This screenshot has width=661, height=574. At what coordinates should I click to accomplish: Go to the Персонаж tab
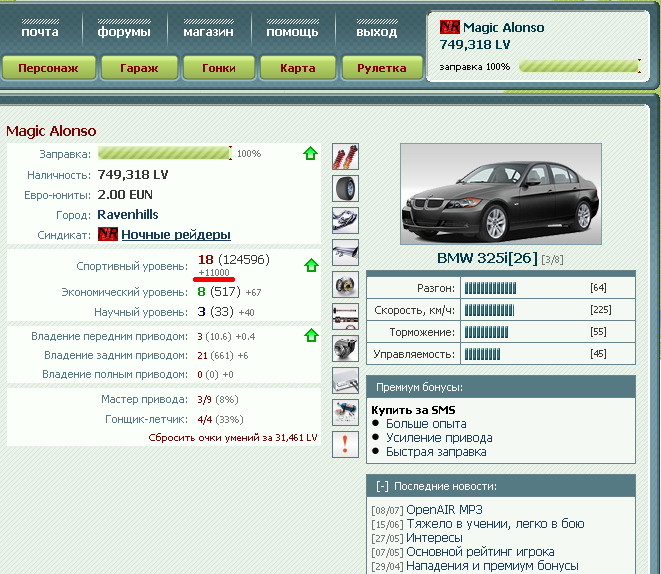[x=48, y=68]
